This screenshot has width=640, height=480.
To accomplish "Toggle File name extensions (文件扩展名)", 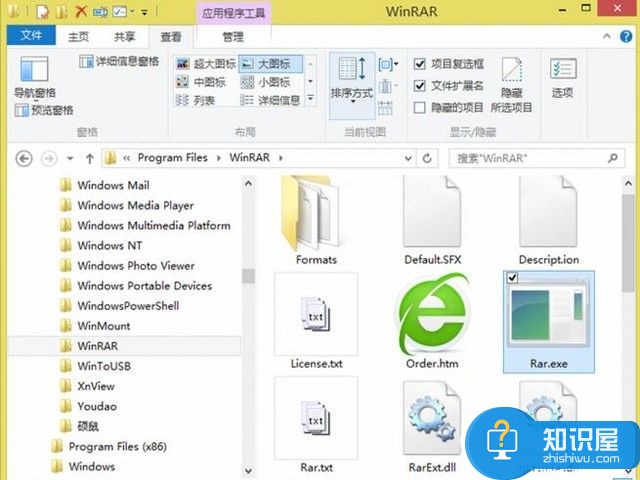I will [449, 86].
